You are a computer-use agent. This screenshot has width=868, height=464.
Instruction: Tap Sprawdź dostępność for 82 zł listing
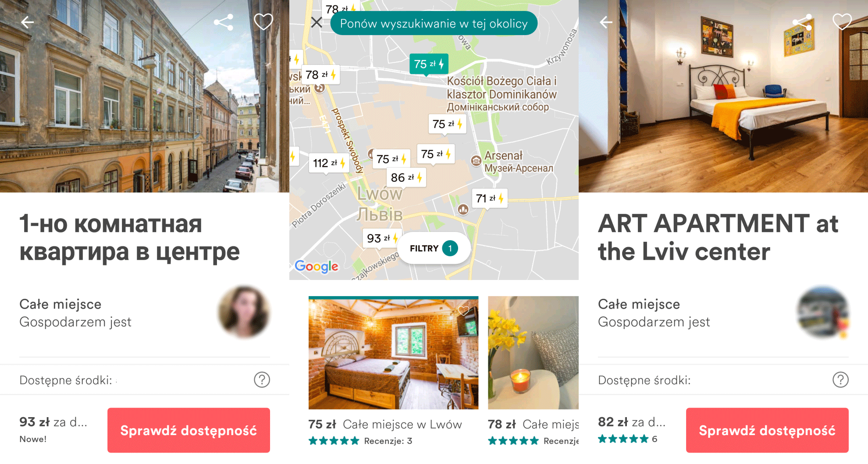[x=767, y=430]
